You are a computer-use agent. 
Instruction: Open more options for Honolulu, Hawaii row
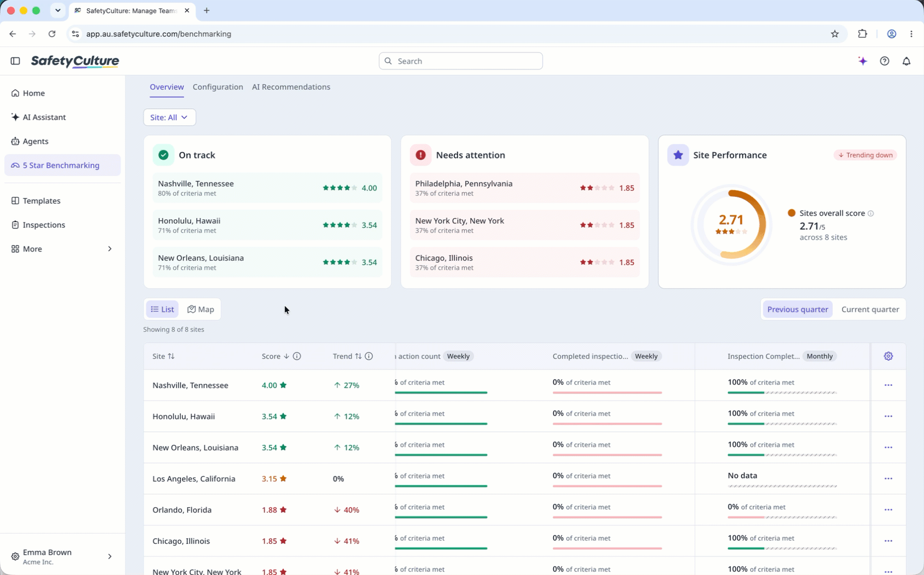[888, 416]
